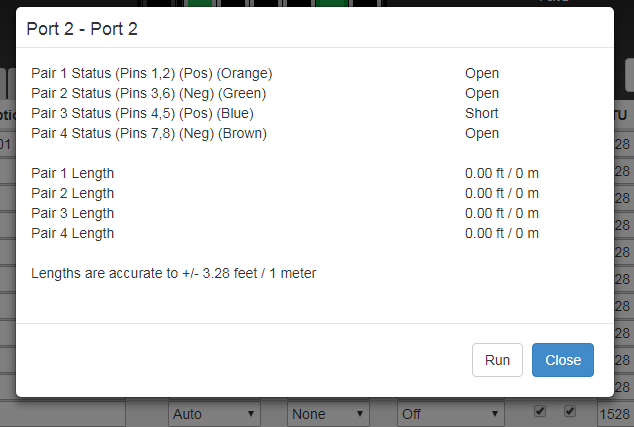This screenshot has height=427, width=634.
Task: Select the Pair 4 Status (Brown) label
Action: click(149, 133)
